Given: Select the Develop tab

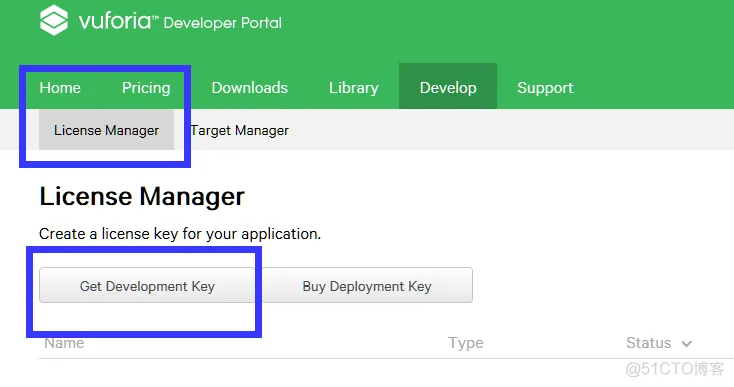Looking at the screenshot, I should (x=448, y=87).
